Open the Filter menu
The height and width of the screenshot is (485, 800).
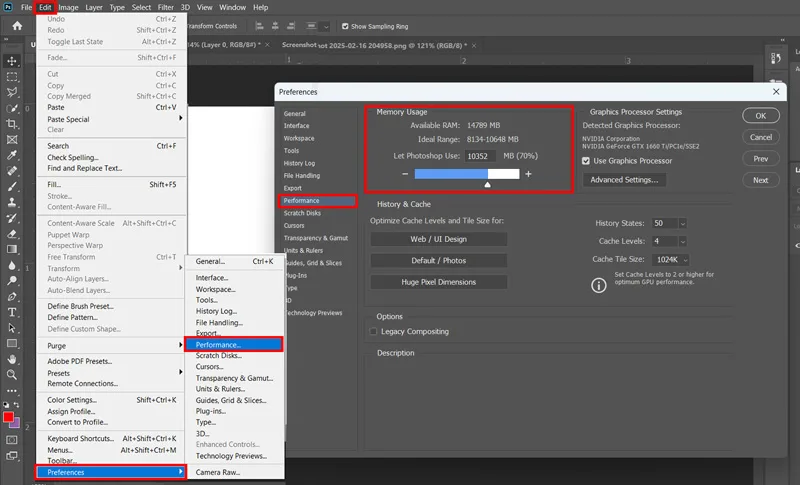pyautogui.click(x=165, y=7)
